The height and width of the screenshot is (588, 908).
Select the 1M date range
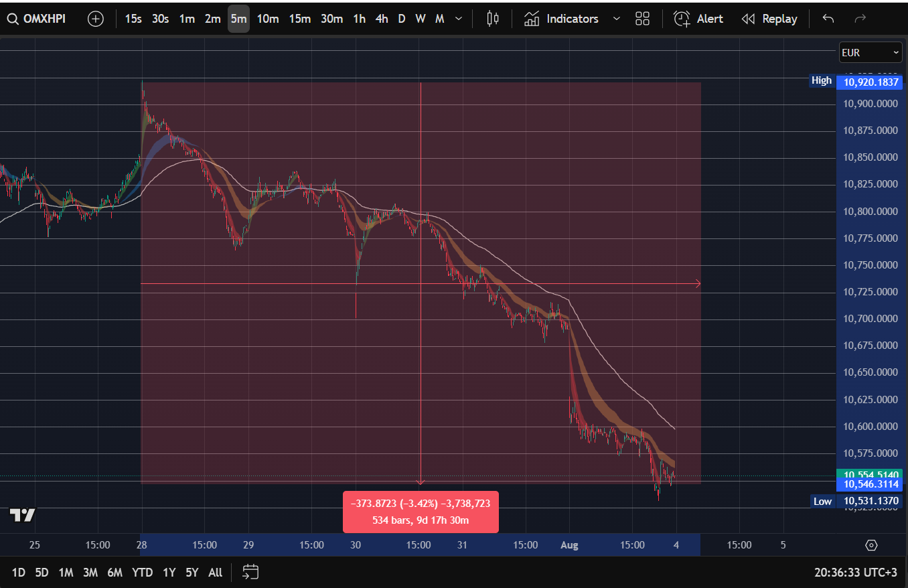click(66, 572)
